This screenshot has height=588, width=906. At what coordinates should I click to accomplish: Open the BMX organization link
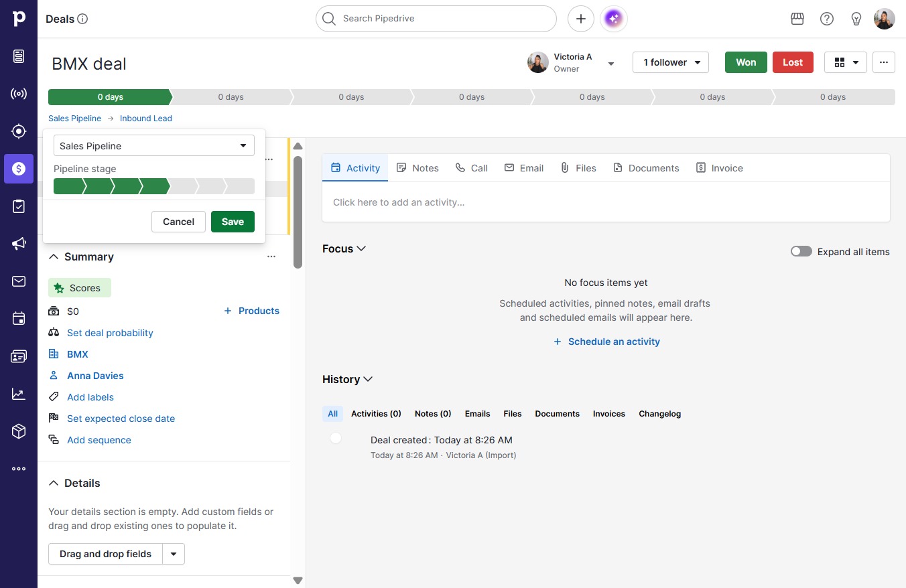78,354
